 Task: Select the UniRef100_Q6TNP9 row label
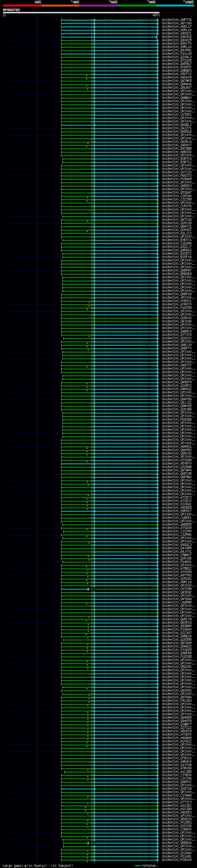[x=177, y=81]
